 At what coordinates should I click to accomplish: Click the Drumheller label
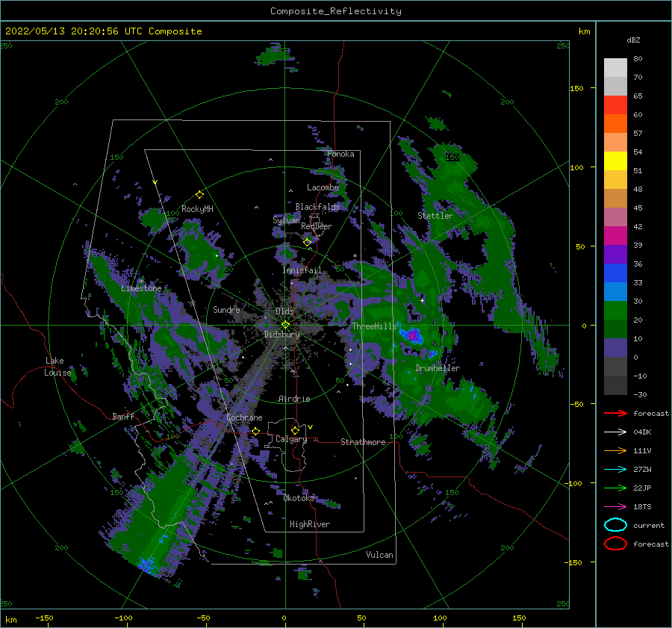pos(438,368)
